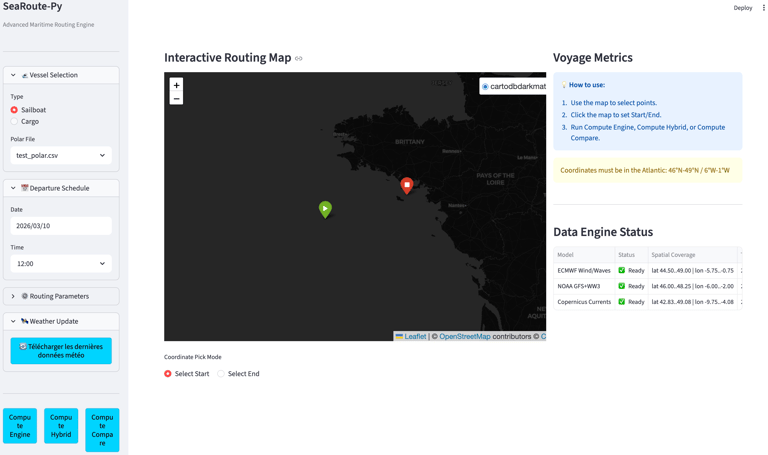
Task: Run Compute Hybrid
Action: pos(61,426)
